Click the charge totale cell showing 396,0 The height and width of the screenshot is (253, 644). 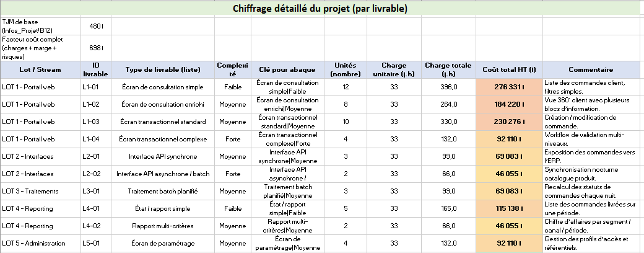point(445,87)
